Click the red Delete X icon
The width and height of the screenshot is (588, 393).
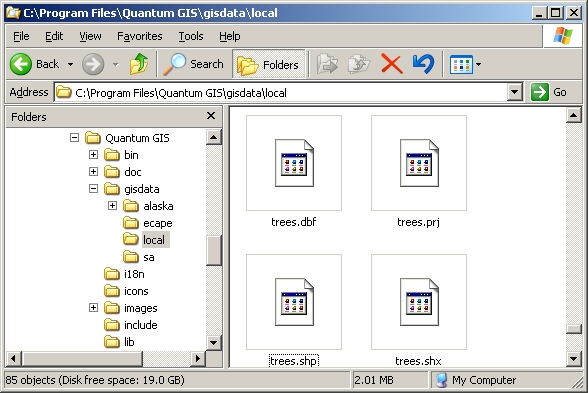pos(392,64)
